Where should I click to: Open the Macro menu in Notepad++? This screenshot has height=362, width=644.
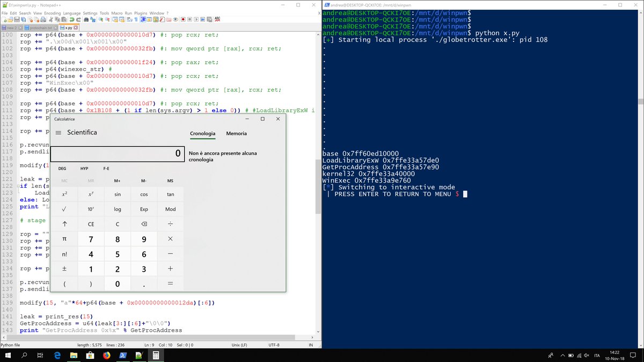pyautogui.click(x=116, y=12)
